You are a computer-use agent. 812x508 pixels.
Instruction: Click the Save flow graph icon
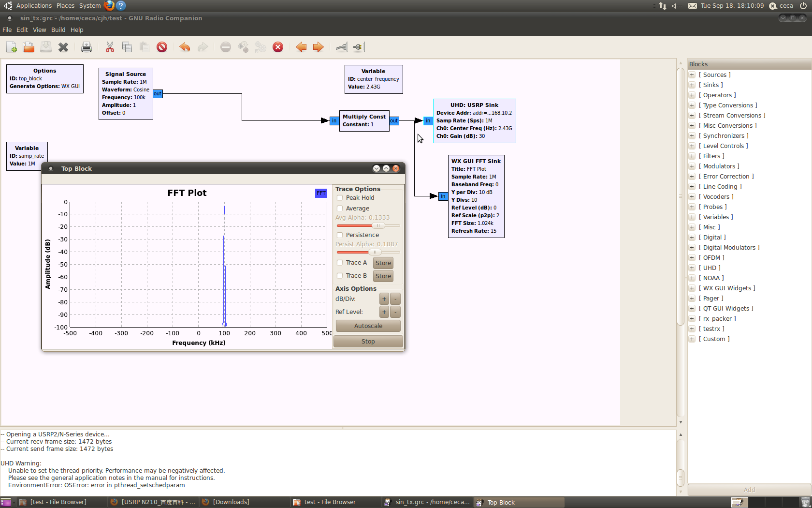coord(46,47)
